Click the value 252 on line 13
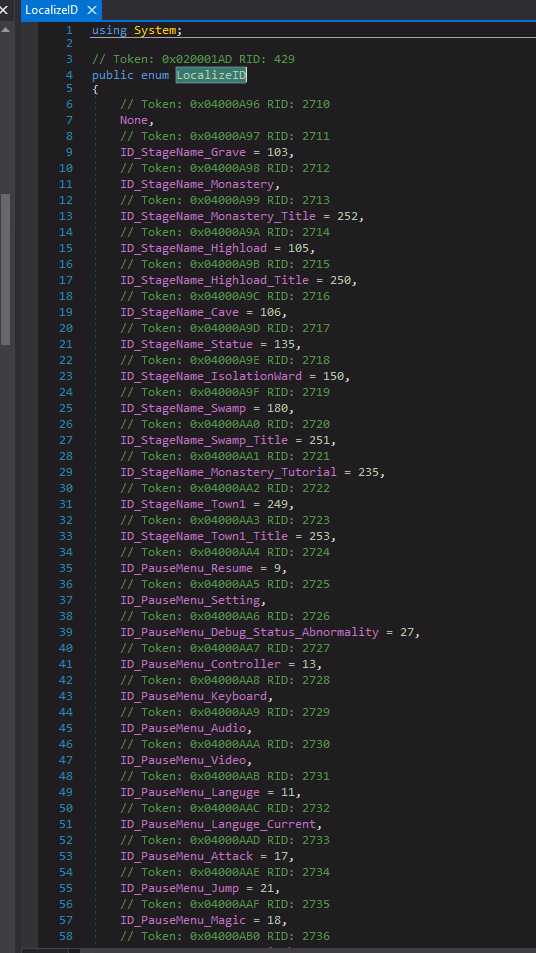536x953 pixels. tap(348, 216)
